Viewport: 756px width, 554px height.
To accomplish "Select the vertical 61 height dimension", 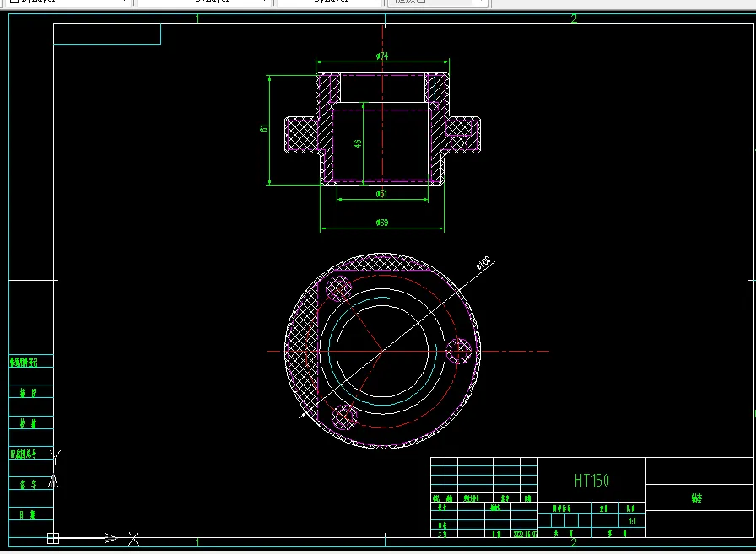I will click(264, 129).
